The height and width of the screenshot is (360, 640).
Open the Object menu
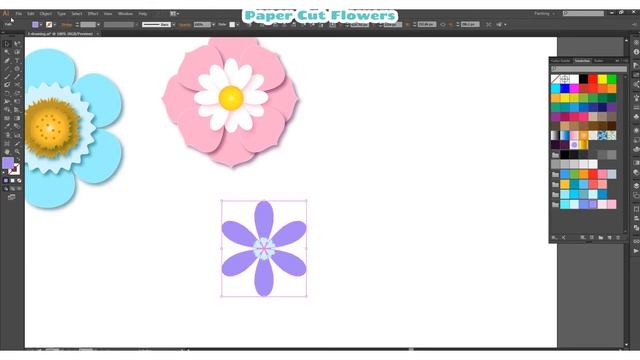coord(45,13)
